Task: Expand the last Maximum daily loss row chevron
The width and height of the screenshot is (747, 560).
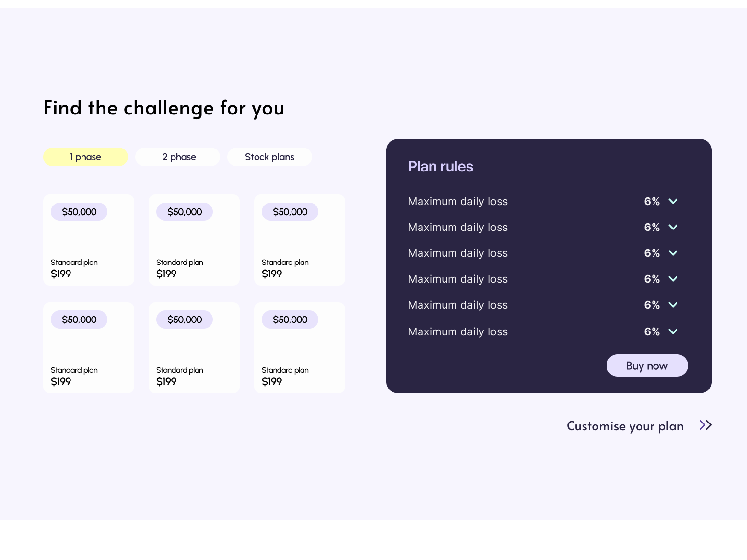Action: pyautogui.click(x=673, y=331)
